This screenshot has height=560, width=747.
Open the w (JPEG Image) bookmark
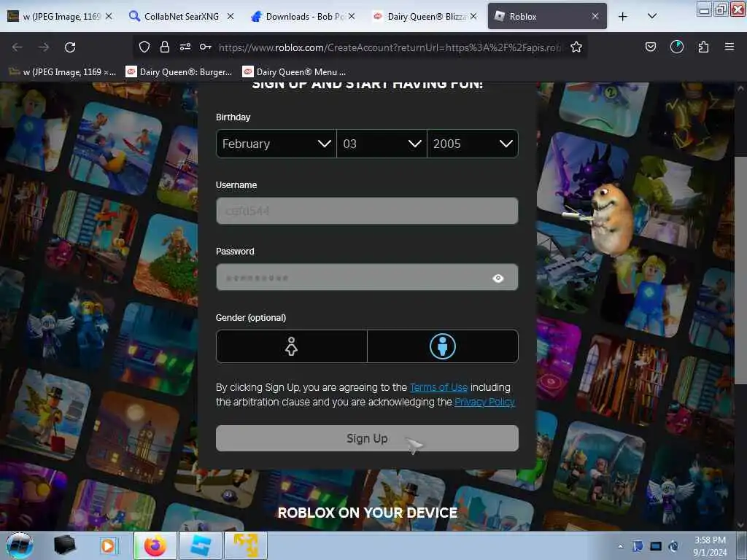(63, 72)
